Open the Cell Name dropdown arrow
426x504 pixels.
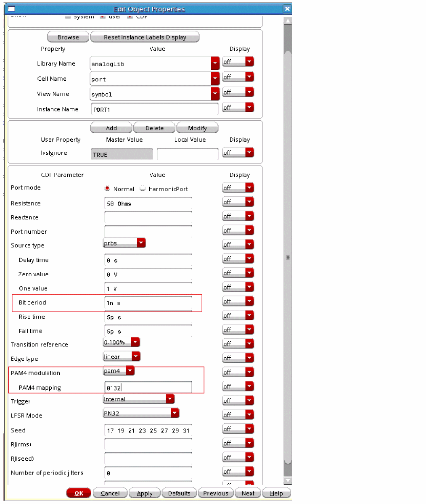[x=215, y=79]
